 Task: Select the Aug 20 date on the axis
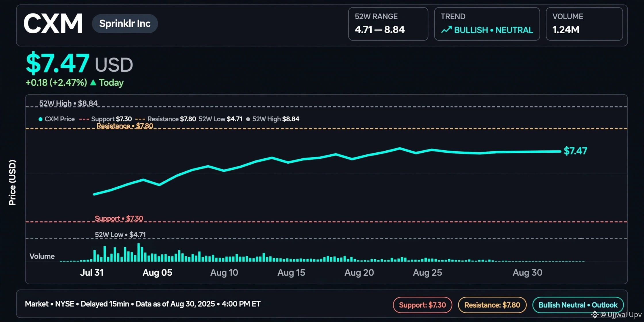pyautogui.click(x=359, y=273)
